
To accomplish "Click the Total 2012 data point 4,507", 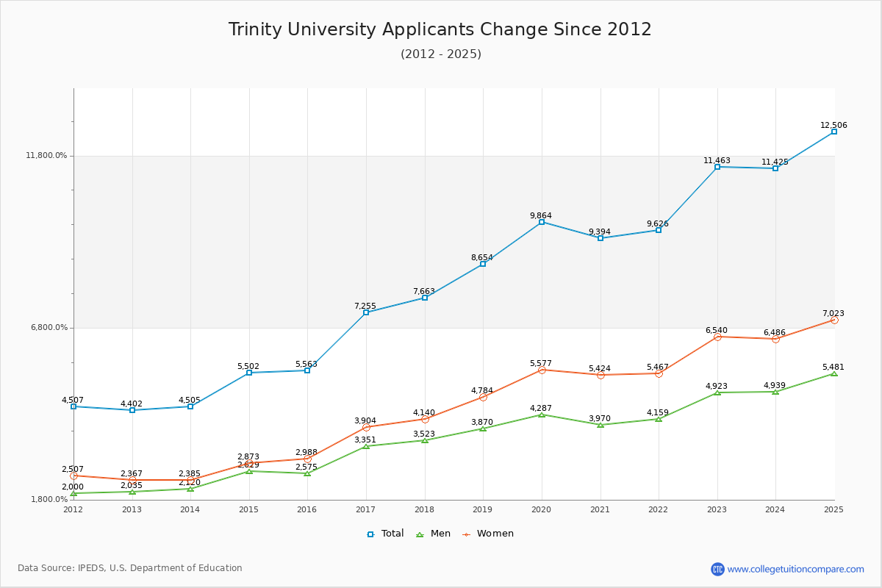I will 73,406.
